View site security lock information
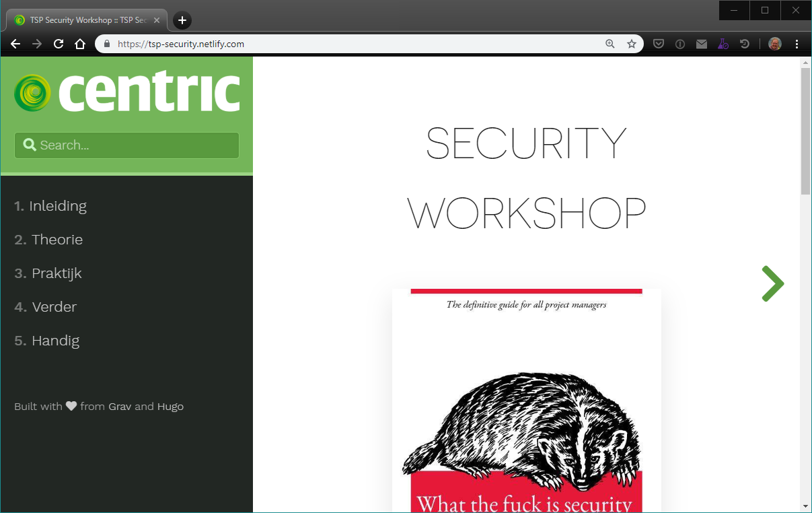Screen dimensions: 812x513 coord(106,44)
